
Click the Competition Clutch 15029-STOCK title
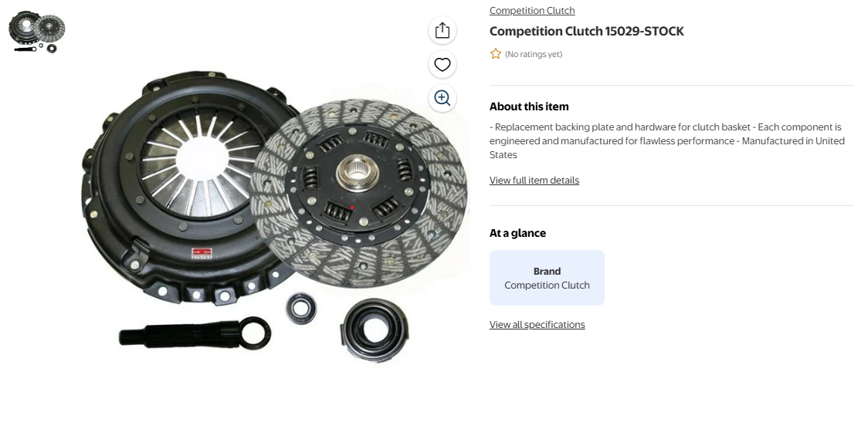click(x=586, y=31)
